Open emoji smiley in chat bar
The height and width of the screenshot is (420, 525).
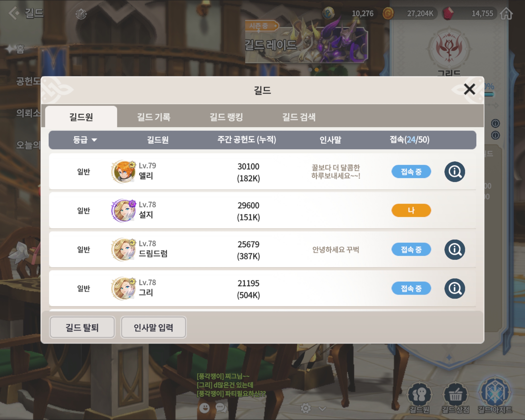pyautogui.click(x=204, y=408)
